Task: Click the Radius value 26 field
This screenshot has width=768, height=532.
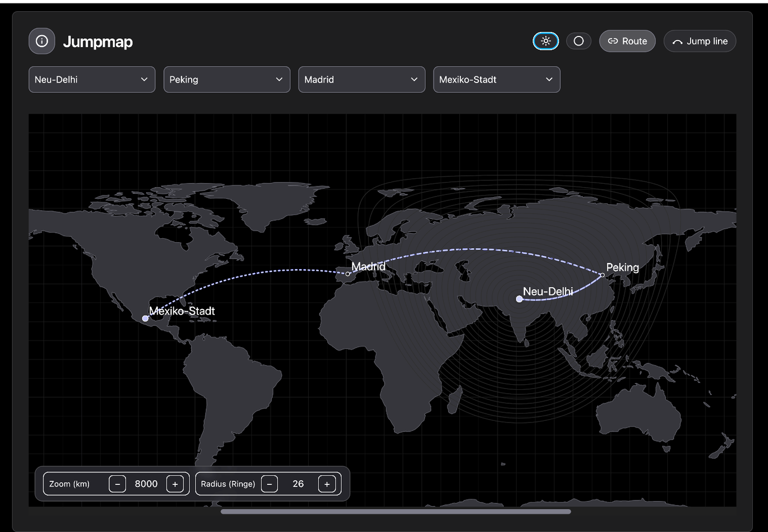Action: point(298,484)
